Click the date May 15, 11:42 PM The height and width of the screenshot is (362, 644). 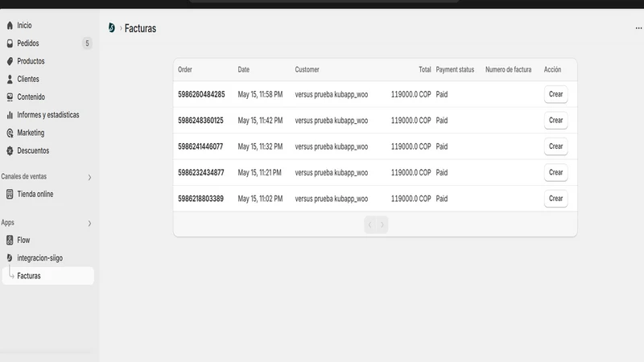click(260, 121)
